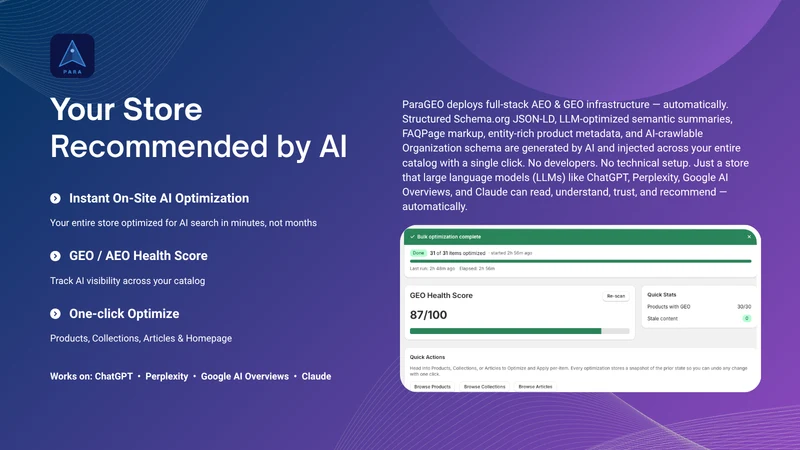Click the Quick Actions heading
This screenshot has height=450, width=800.
(427, 357)
